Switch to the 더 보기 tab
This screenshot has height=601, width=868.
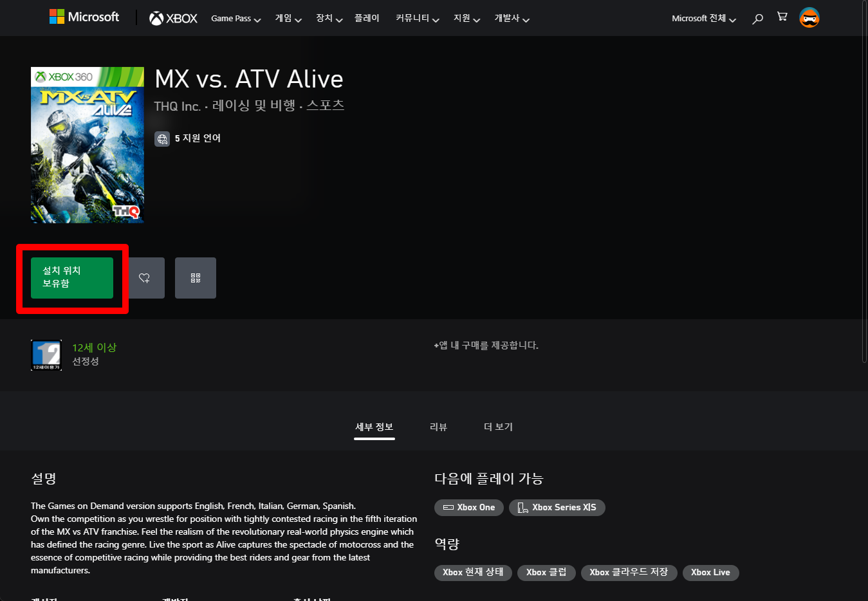tap(498, 427)
